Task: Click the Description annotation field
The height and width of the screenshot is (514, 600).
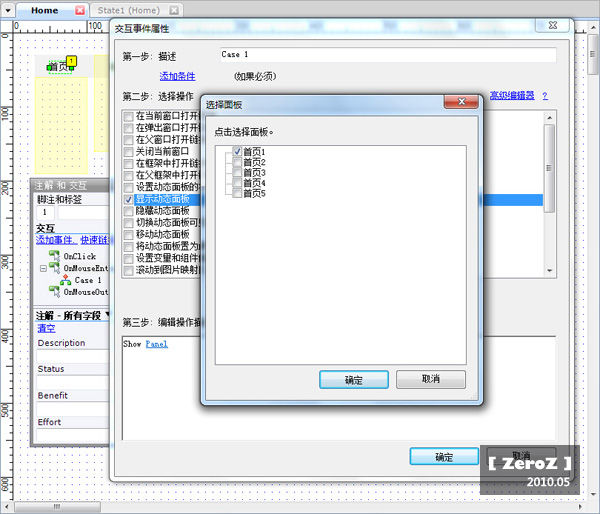Action: 73,356
